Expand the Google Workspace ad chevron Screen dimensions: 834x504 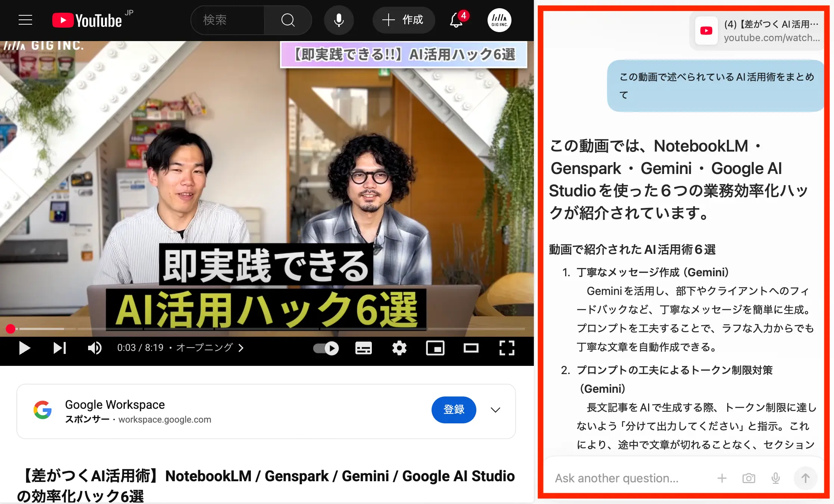tap(495, 410)
